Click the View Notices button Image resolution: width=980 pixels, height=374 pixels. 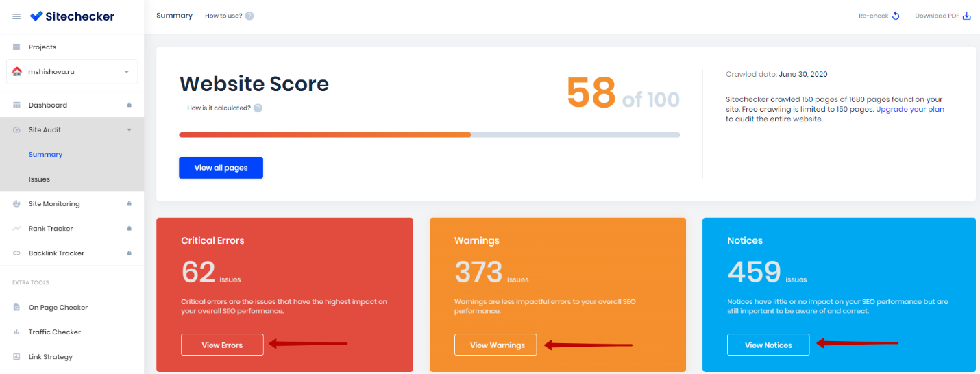tap(768, 345)
